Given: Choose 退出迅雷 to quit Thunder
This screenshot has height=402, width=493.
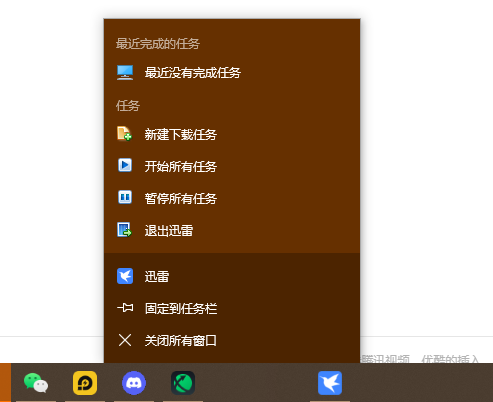Looking at the screenshot, I should [232, 230].
